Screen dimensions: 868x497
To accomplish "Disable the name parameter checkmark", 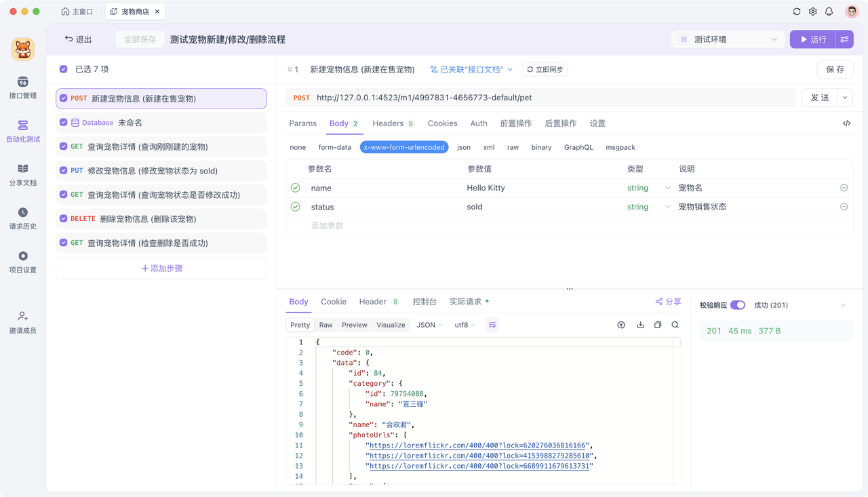I will (x=296, y=188).
